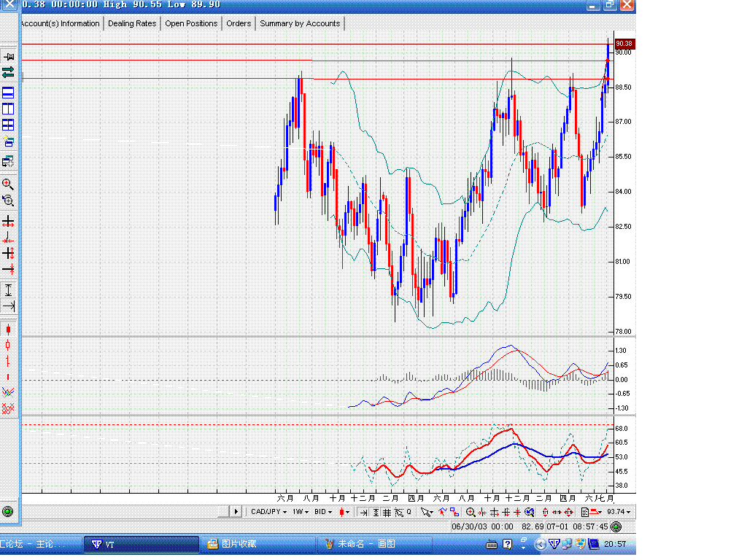The image size is (747, 560).
Task: Toggle the vertical autoscale icon in bottom toolbar
Action: 376,512
